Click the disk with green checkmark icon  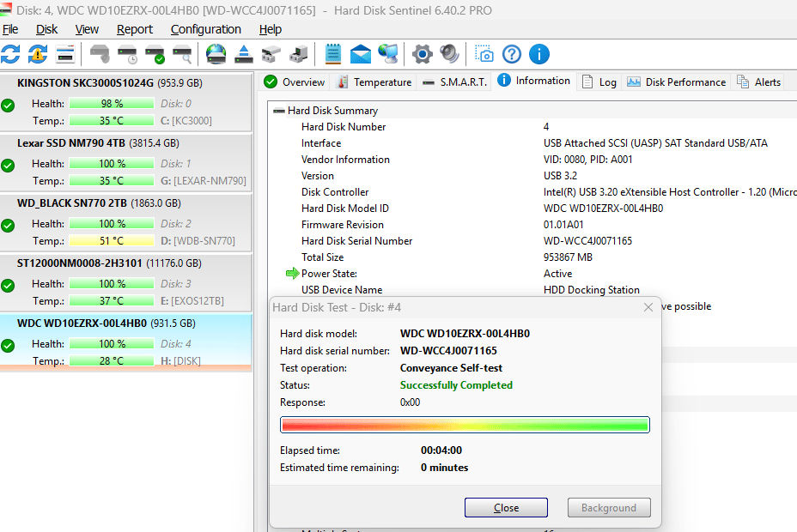(x=155, y=54)
